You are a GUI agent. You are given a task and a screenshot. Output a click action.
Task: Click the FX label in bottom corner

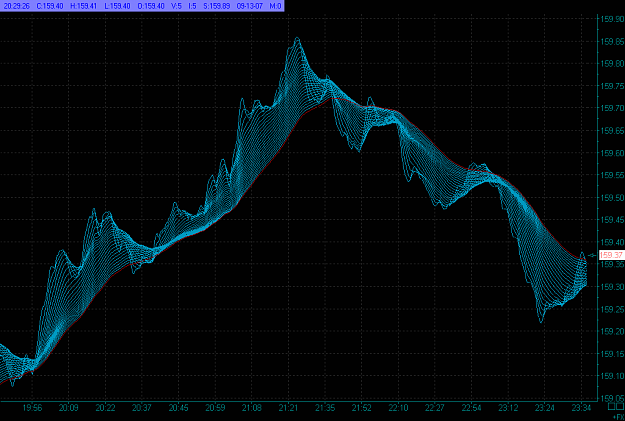click(x=621, y=416)
